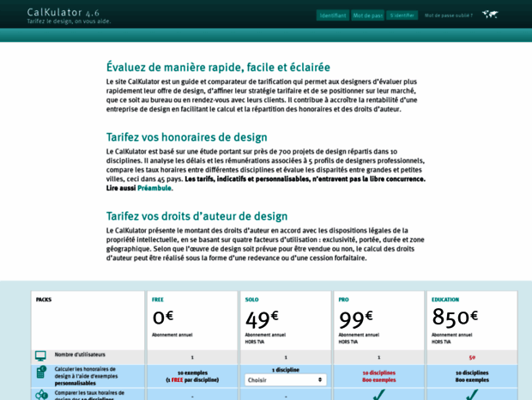This screenshot has height=400, width=532.
Task: Click heading 'Tarifez vos droits d'auteur de design'
Action: 196,216
